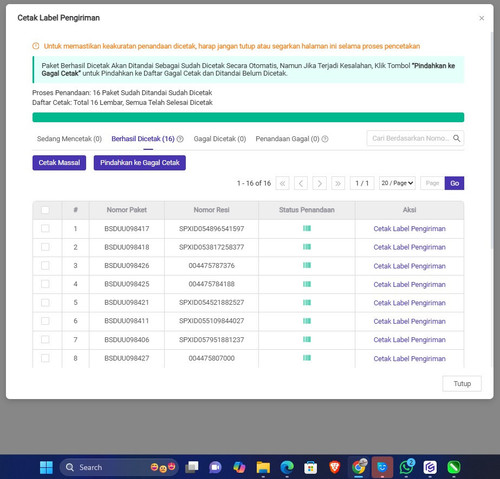Click status icon for package BSDUU098427
This screenshot has height=479, width=500.
click(x=307, y=358)
